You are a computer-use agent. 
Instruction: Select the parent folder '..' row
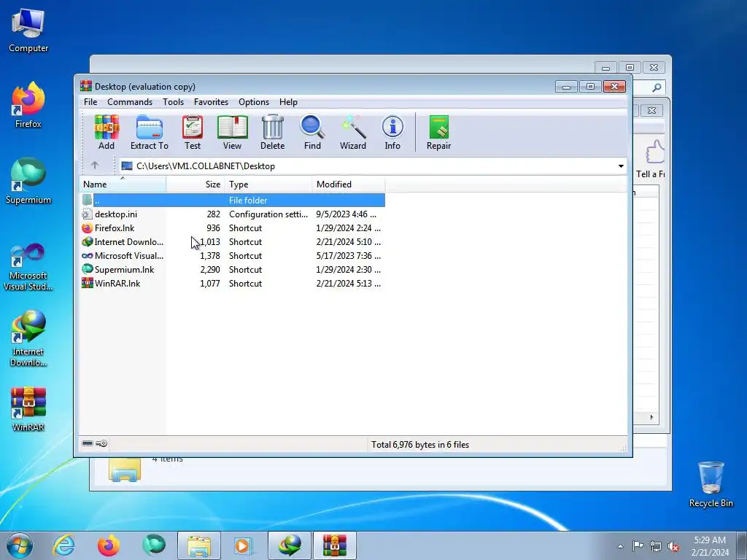pos(233,201)
